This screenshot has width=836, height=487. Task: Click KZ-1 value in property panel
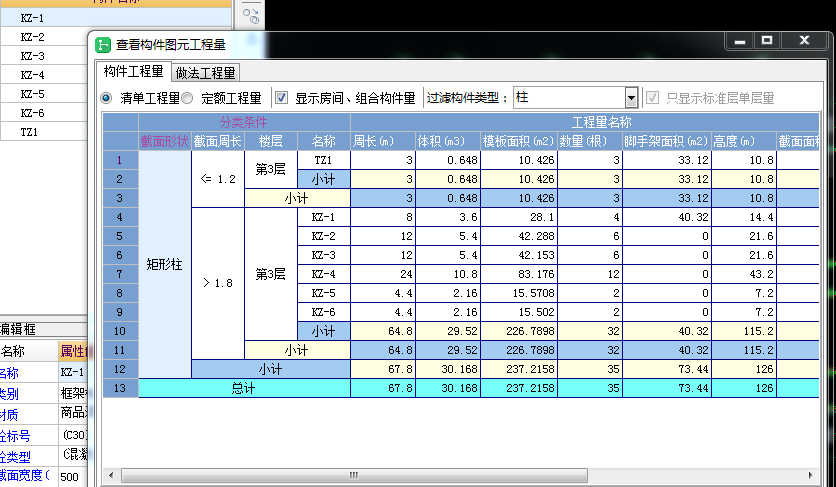73,372
